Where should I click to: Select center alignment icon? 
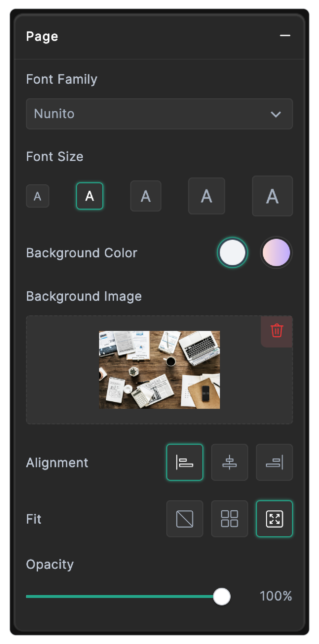click(x=229, y=462)
